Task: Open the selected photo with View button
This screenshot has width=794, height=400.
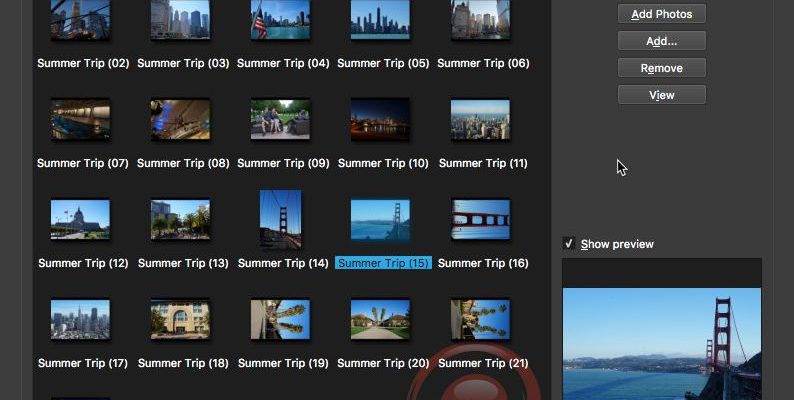Action: pyautogui.click(x=661, y=95)
